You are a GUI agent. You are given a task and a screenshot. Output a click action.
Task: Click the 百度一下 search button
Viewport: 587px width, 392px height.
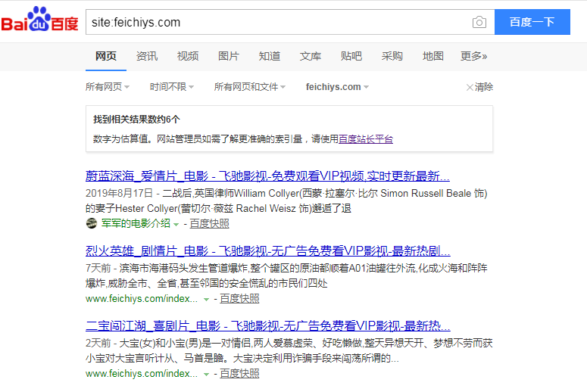click(532, 22)
